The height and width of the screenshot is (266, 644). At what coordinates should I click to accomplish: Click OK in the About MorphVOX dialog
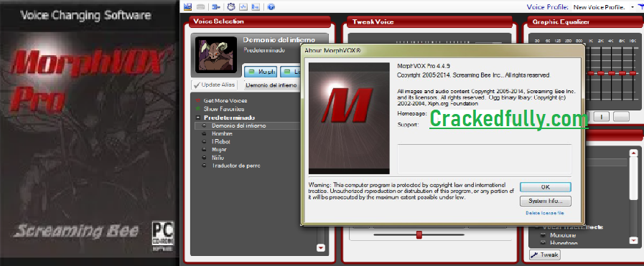(546, 187)
